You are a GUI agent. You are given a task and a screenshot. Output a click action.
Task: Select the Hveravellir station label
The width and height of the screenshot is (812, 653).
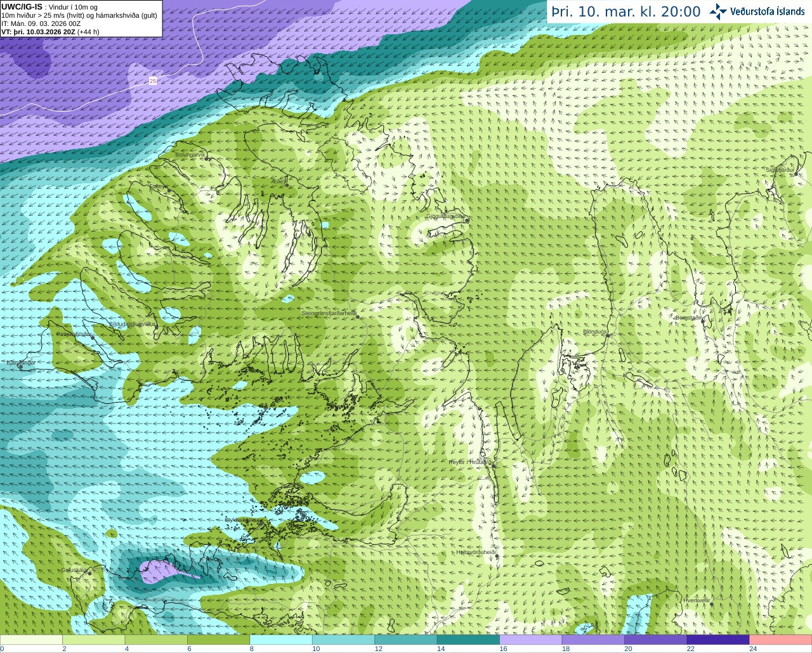pos(697,600)
